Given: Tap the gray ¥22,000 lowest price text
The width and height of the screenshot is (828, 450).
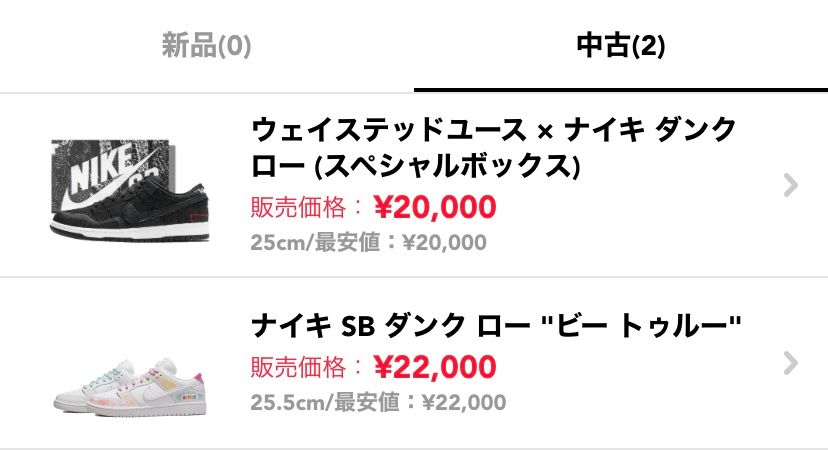Looking at the screenshot, I should [x=464, y=402].
